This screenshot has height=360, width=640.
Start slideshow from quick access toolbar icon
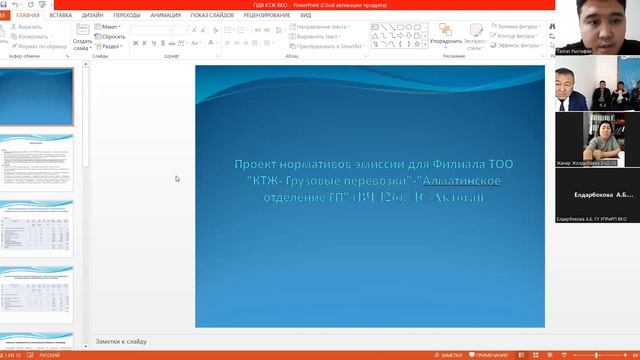pyautogui.click(x=42, y=4)
